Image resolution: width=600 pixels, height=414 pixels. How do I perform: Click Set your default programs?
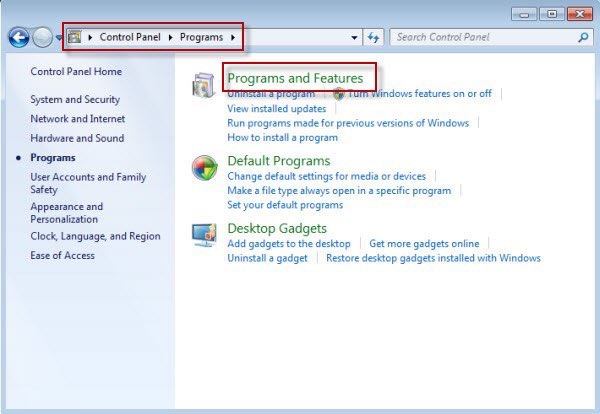285,205
